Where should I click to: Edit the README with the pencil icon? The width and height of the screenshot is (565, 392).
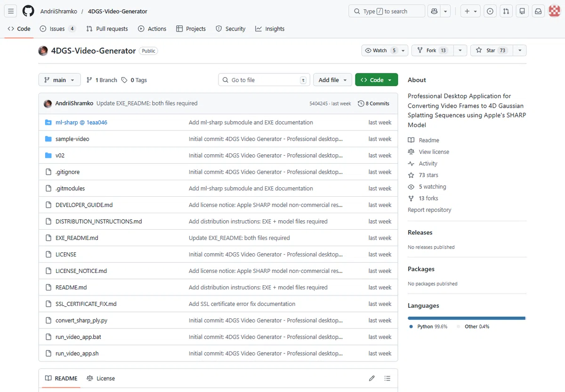[371, 378]
